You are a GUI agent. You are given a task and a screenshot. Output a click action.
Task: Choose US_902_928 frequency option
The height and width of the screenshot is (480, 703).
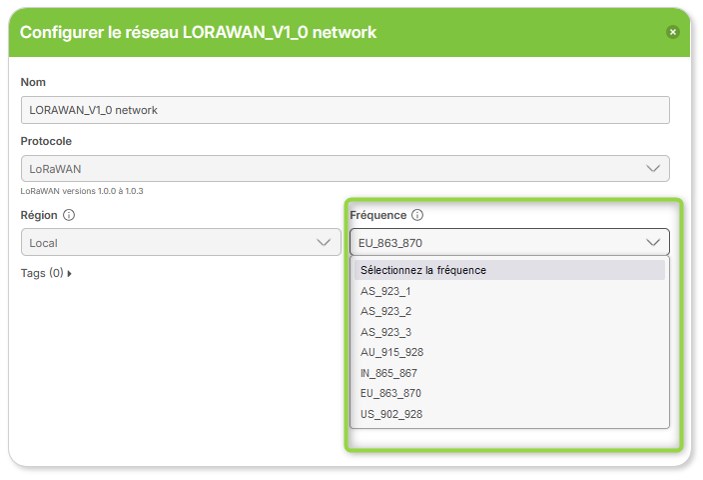tap(509, 414)
